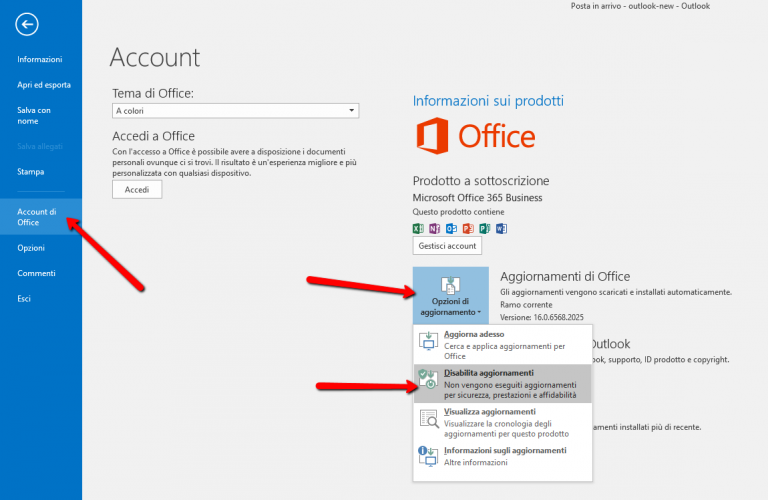Image resolution: width=768 pixels, height=500 pixels.
Task: Click the PowerPoint product icon
Action: coord(468,228)
